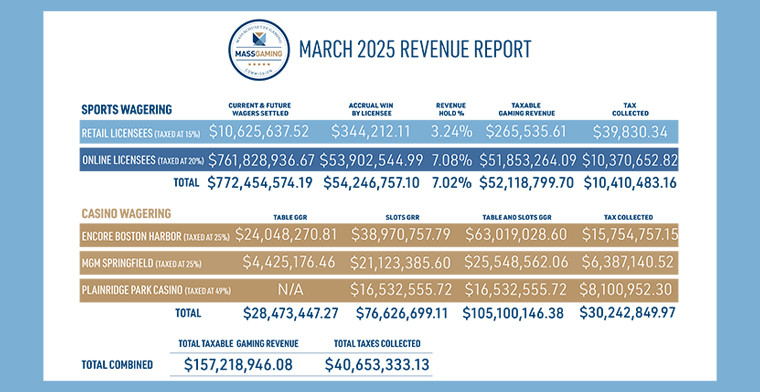Select Encore tax collected $15,754,757.15
The image size is (760, 392).
tap(630, 235)
